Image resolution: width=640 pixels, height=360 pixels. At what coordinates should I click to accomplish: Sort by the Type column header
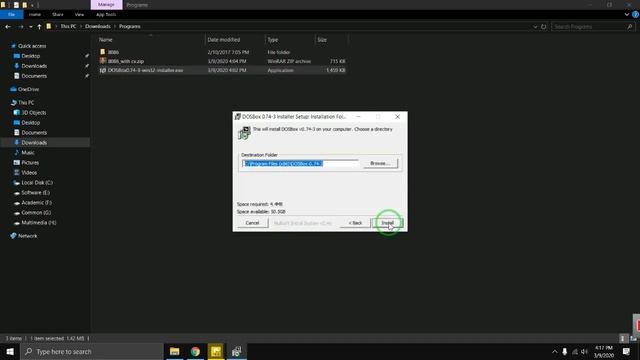273,40
